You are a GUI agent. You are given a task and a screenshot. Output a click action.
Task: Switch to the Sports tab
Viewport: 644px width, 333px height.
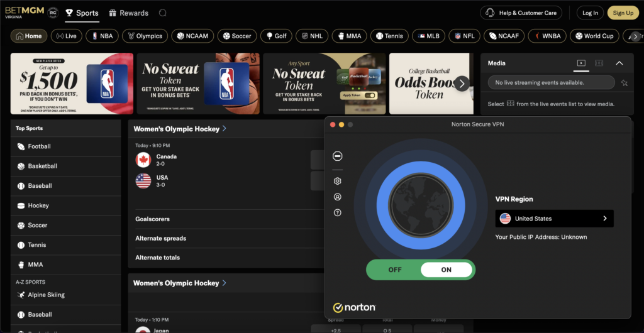pos(82,13)
